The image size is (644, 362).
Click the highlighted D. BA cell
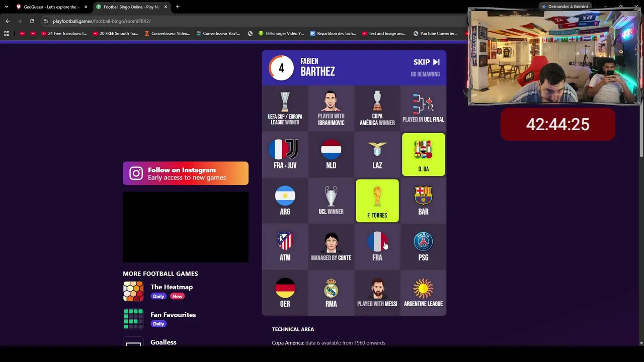point(424,155)
